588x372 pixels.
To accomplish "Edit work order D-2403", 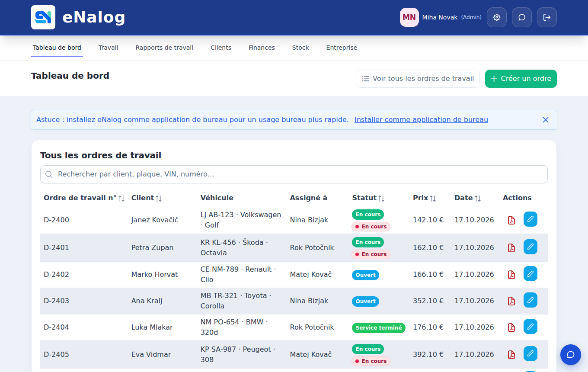I will tap(530, 300).
